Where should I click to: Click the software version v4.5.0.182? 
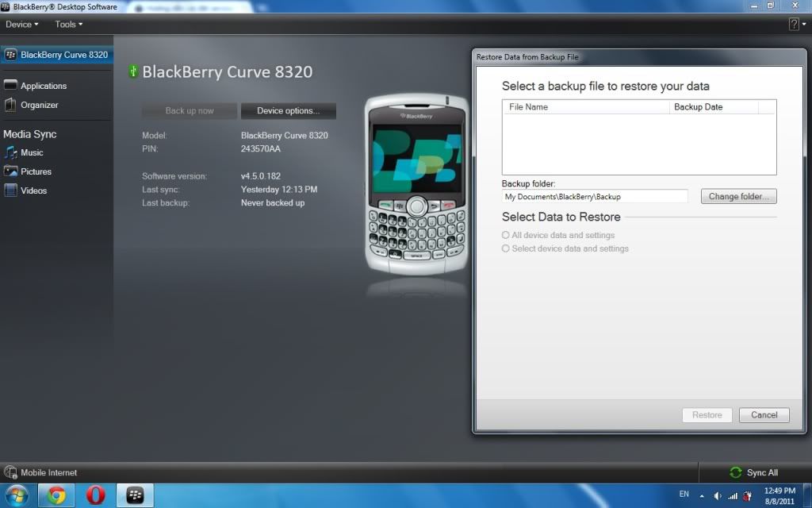[260, 176]
